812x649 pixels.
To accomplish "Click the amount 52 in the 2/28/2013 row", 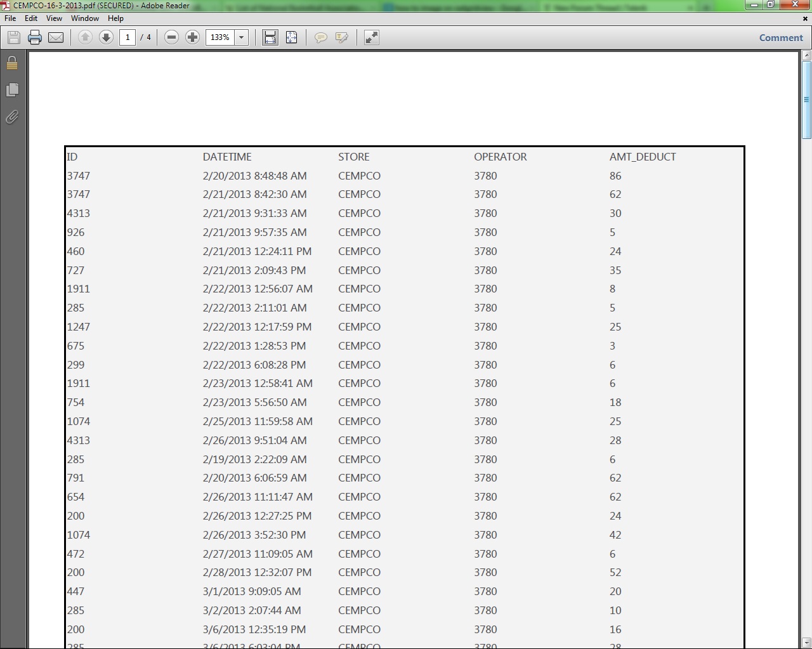I will pyautogui.click(x=615, y=572).
